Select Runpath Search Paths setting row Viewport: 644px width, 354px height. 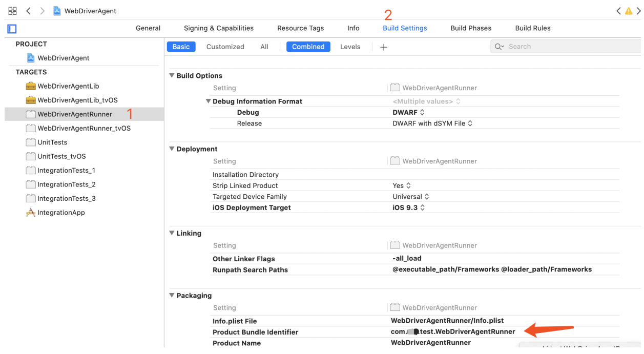point(414,269)
